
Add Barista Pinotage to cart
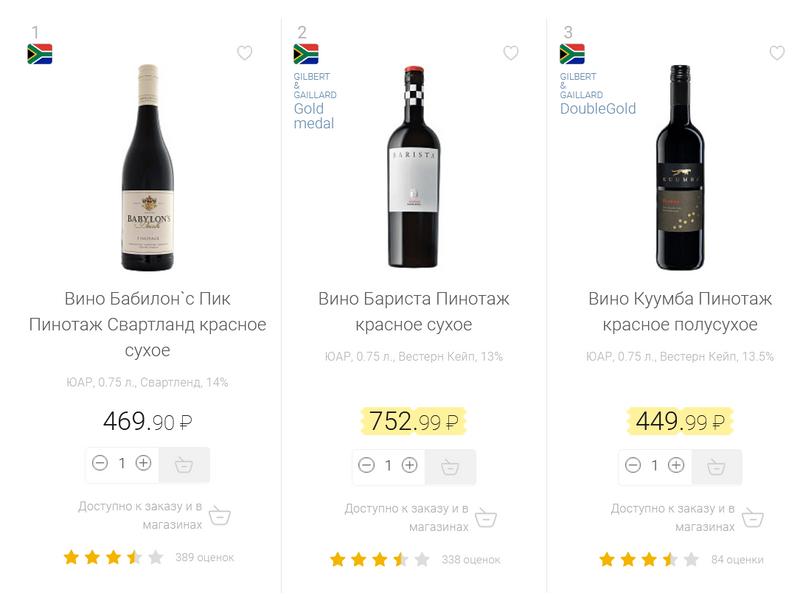[450, 466]
